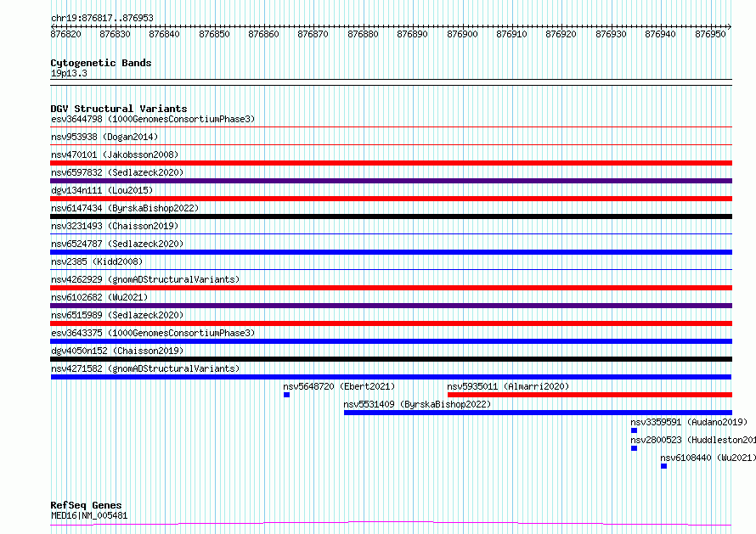756x534 pixels.
Task: Click the small nsv5648720 Ebert2021 variant marker
Action: click(286, 395)
